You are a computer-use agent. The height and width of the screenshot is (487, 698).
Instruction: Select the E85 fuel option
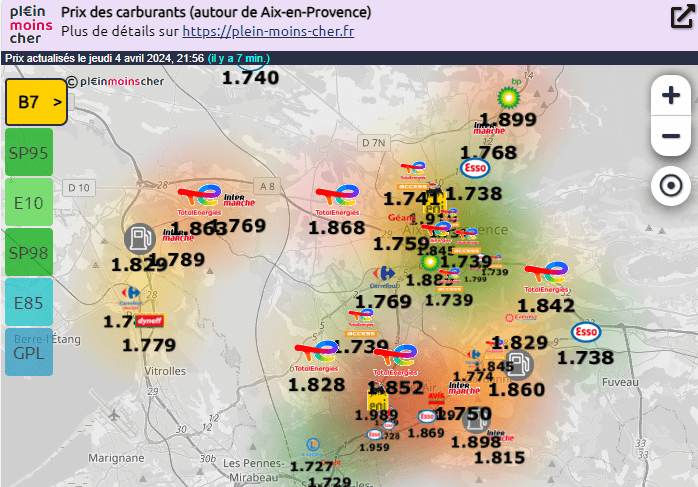tap(29, 302)
